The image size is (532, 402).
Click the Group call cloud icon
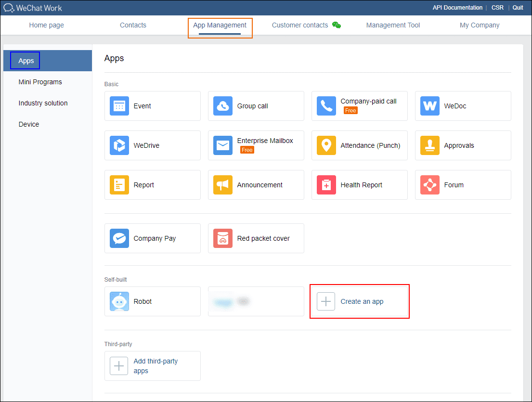[223, 106]
